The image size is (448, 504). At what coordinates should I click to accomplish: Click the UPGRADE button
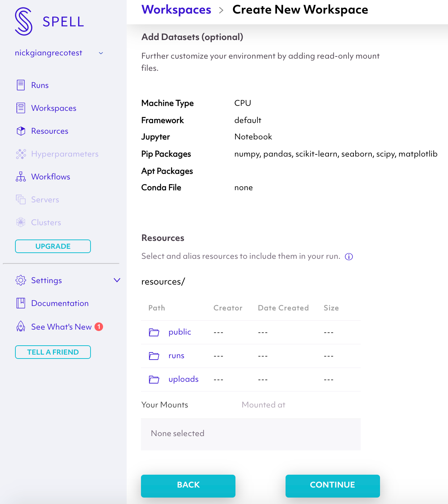[53, 246]
